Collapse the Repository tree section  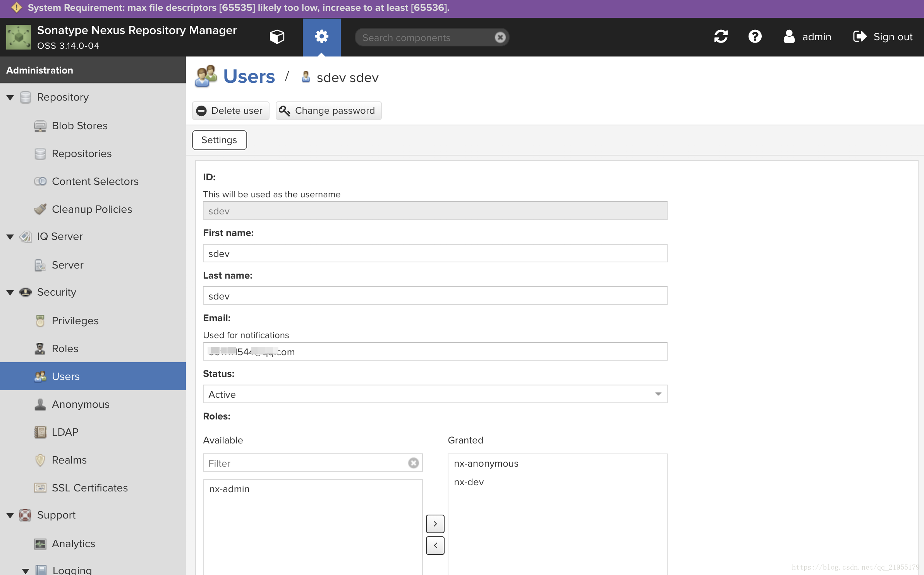10,98
